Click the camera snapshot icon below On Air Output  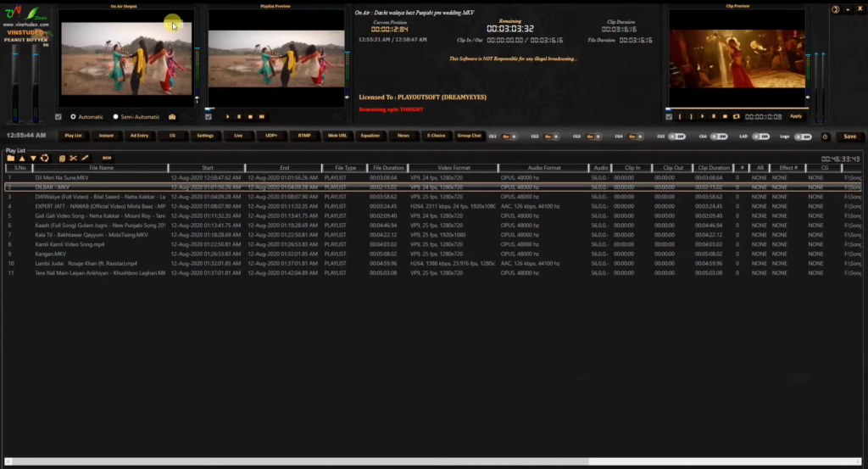(172, 116)
